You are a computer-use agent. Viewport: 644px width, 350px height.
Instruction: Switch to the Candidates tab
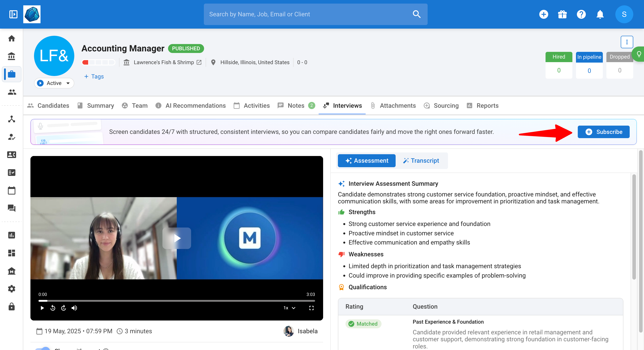coord(48,105)
